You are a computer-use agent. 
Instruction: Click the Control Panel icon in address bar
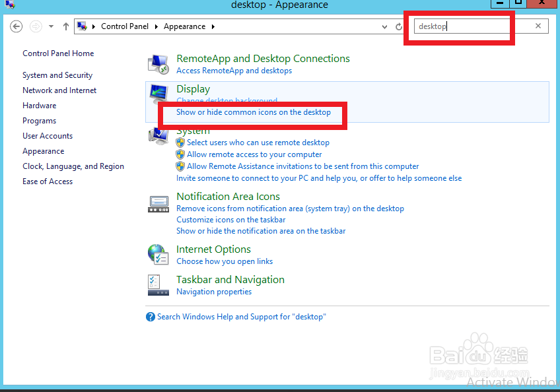(x=82, y=26)
